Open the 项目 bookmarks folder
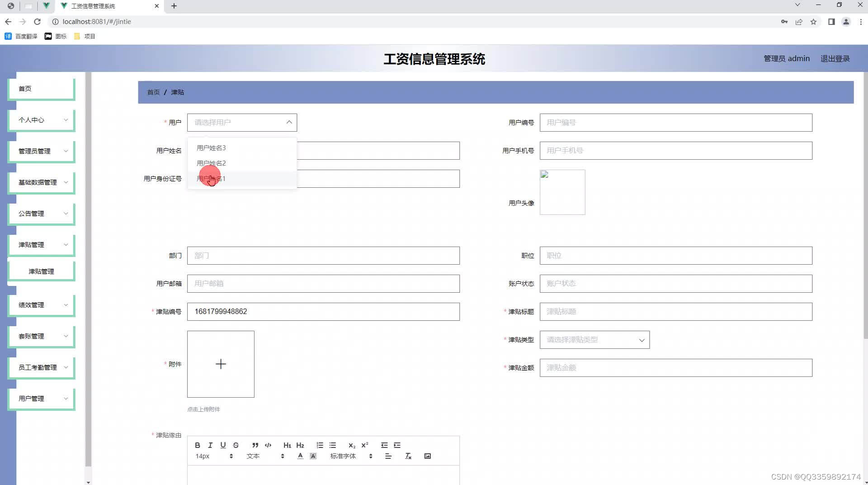868x485 pixels. [85, 36]
